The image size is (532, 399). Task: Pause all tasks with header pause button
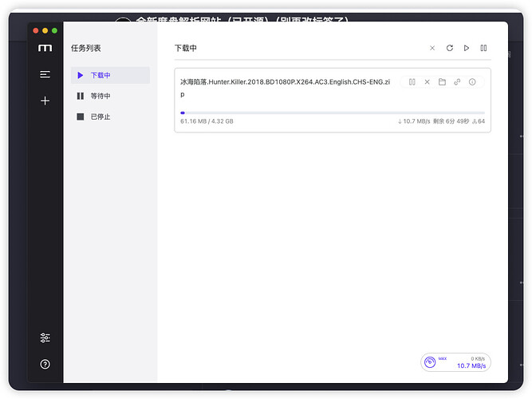point(483,48)
